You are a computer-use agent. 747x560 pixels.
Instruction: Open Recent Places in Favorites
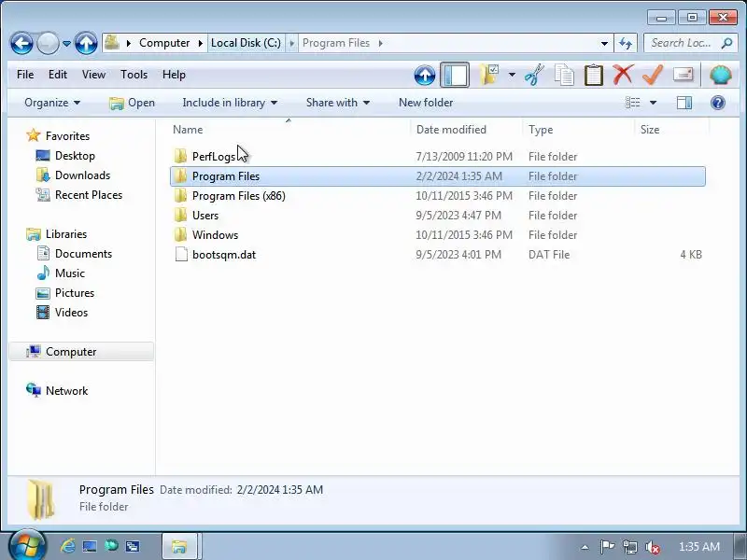(x=89, y=195)
